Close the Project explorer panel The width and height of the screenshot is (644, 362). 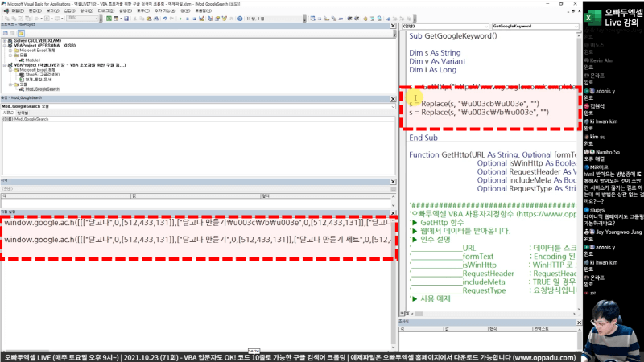click(392, 26)
